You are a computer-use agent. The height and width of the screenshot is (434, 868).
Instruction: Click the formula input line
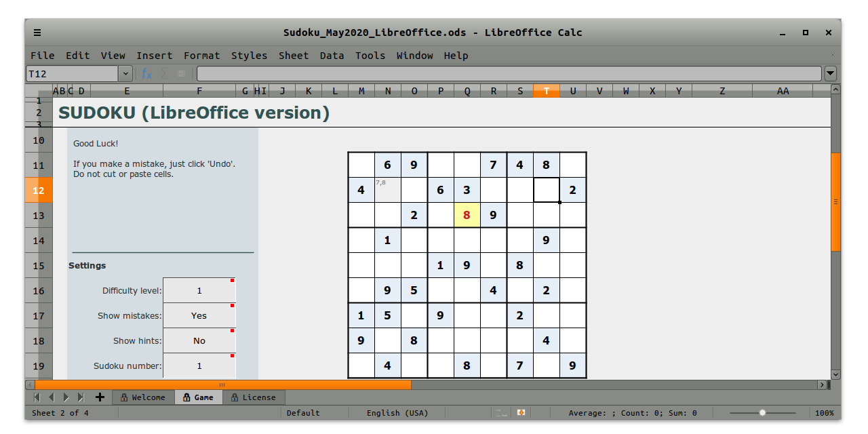[x=509, y=73]
